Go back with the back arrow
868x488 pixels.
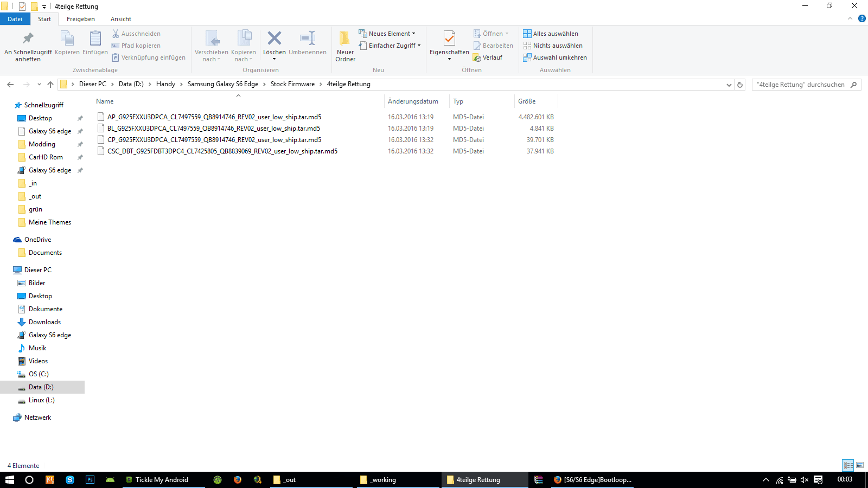10,84
